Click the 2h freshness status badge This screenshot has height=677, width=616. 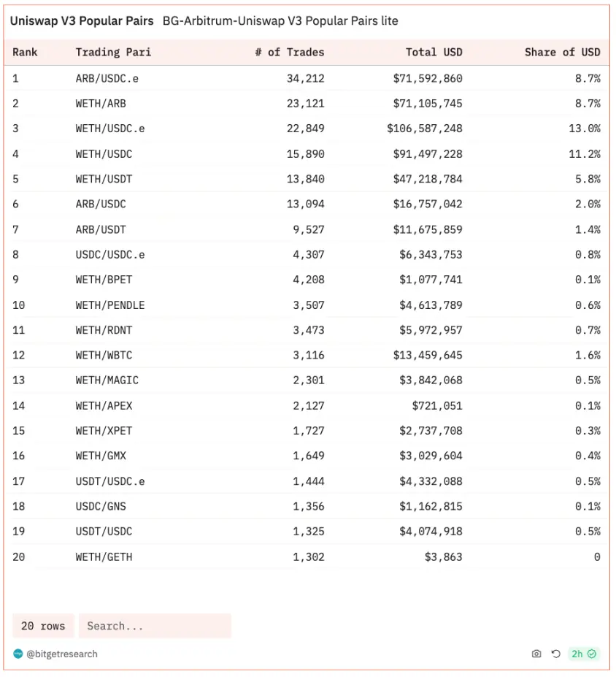pyautogui.click(x=584, y=654)
